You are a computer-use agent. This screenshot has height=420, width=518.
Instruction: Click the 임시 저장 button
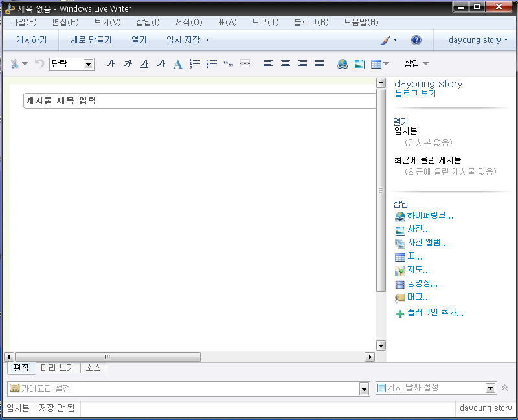183,40
